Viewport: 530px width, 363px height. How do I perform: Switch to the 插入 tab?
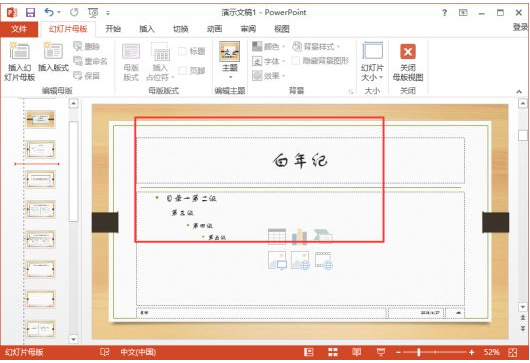coord(147,29)
